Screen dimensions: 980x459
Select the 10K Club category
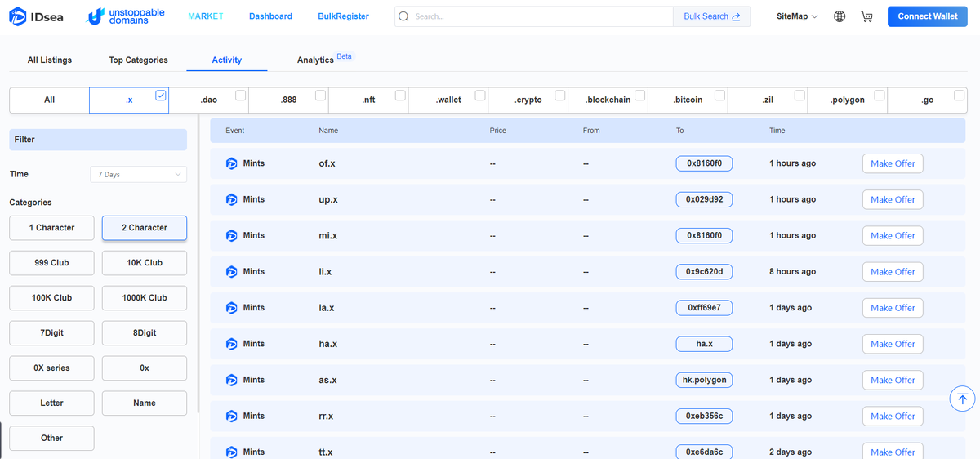coord(145,263)
